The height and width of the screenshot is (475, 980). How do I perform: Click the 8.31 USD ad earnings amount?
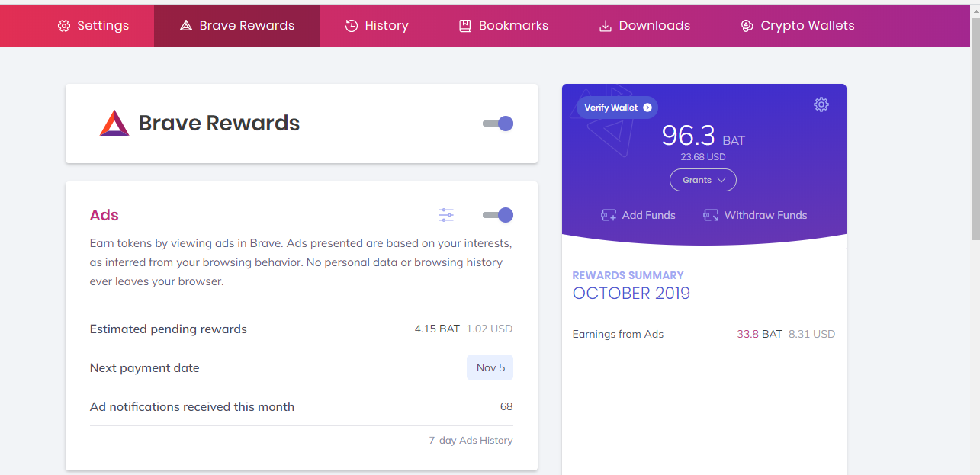(811, 334)
